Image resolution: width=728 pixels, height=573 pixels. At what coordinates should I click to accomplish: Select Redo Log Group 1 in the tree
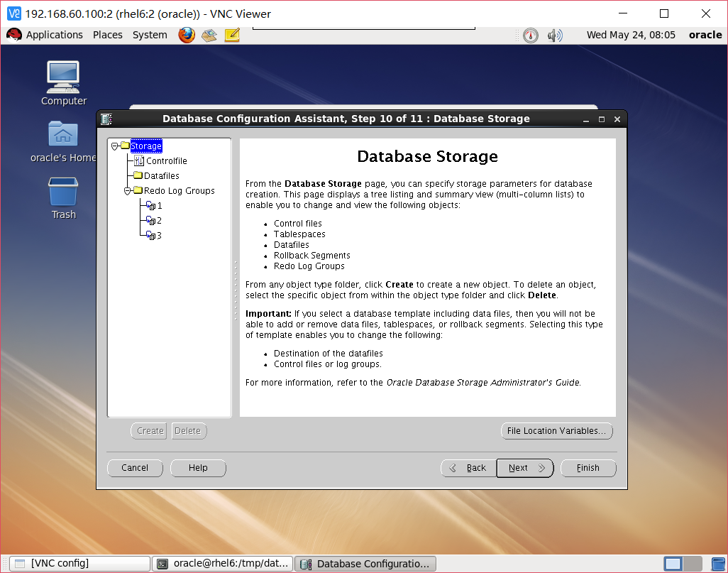point(155,205)
